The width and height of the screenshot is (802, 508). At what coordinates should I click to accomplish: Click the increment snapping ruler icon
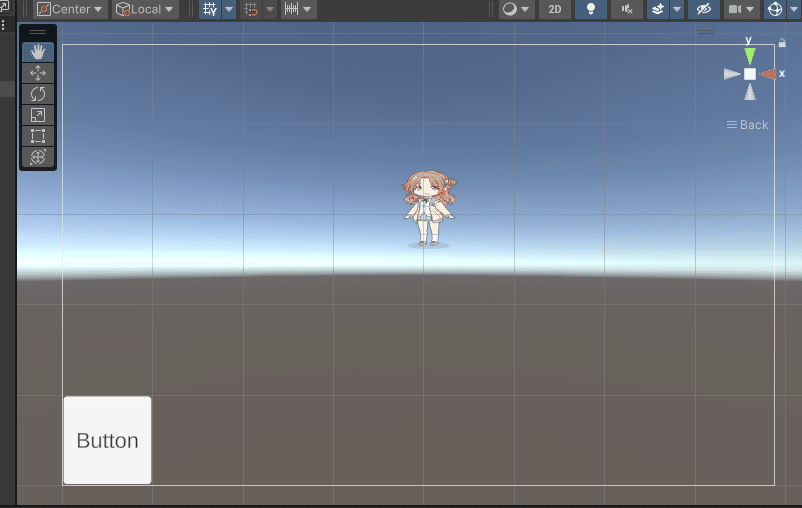click(292, 9)
